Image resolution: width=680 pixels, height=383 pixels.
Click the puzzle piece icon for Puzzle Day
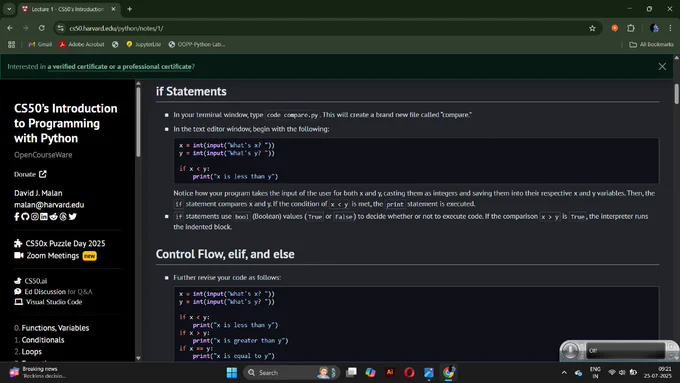(x=18, y=243)
